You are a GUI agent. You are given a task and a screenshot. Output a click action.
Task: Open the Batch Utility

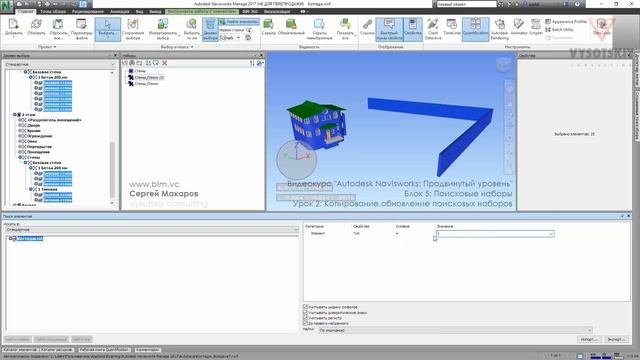point(559,30)
